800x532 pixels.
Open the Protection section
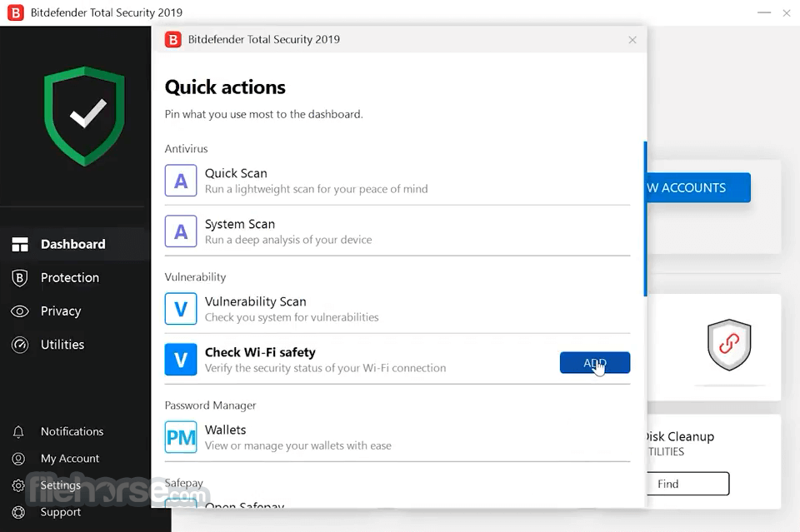tap(70, 278)
